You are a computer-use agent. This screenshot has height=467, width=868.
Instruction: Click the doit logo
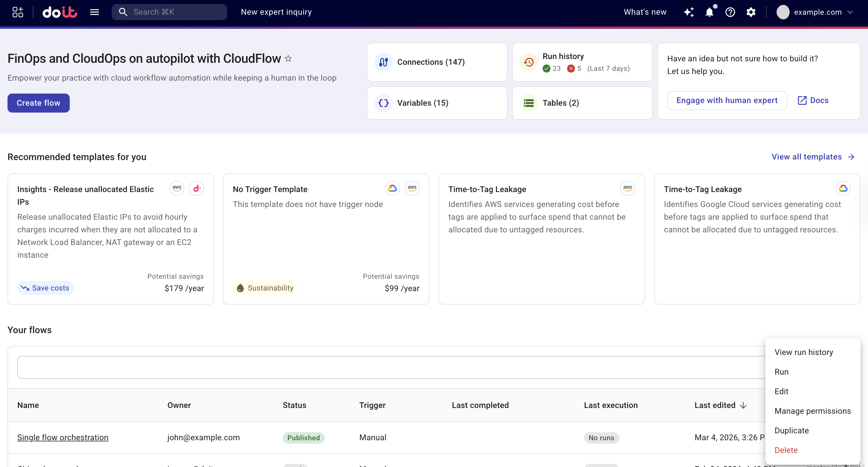click(60, 12)
